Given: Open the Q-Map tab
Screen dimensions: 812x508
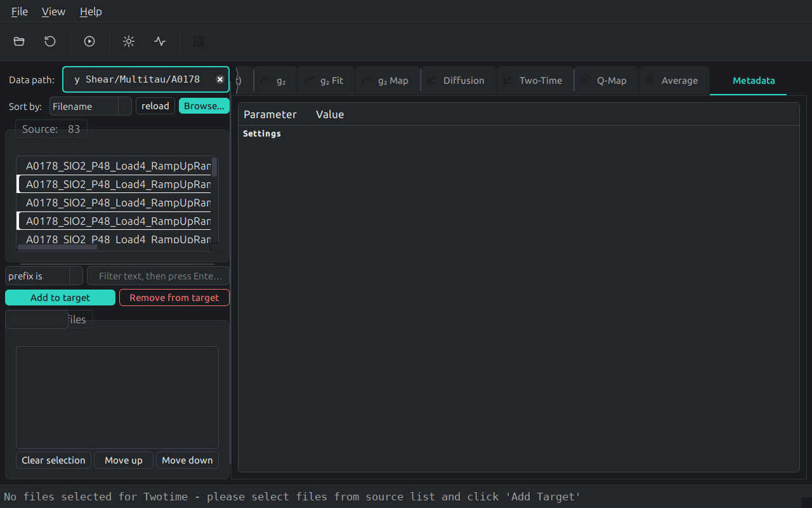Looking at the screenshot, I should click(606, 81).
